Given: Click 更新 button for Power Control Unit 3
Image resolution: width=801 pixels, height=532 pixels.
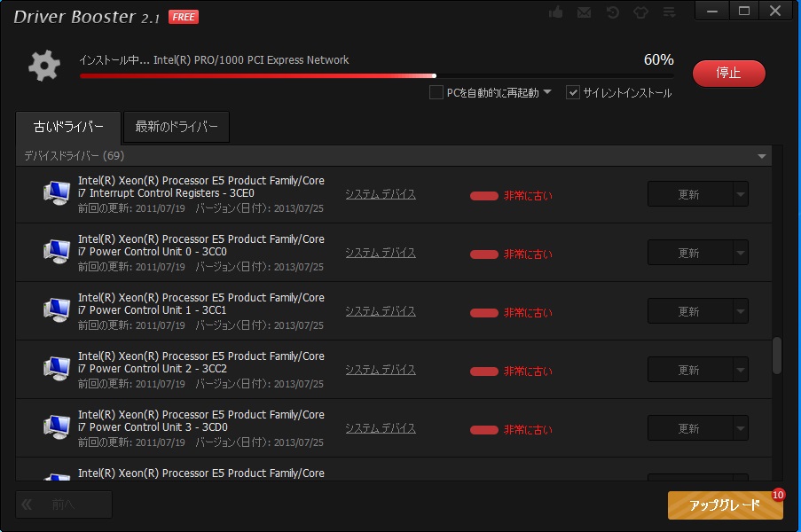Looking at the screenshot, I should pyautogui.click(x=690, y=428).
